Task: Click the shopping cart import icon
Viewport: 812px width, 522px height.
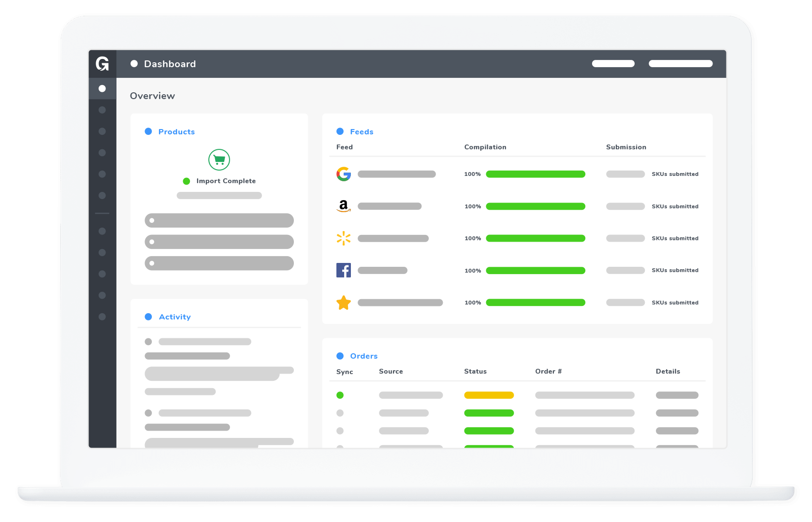Action: [219, 159]
